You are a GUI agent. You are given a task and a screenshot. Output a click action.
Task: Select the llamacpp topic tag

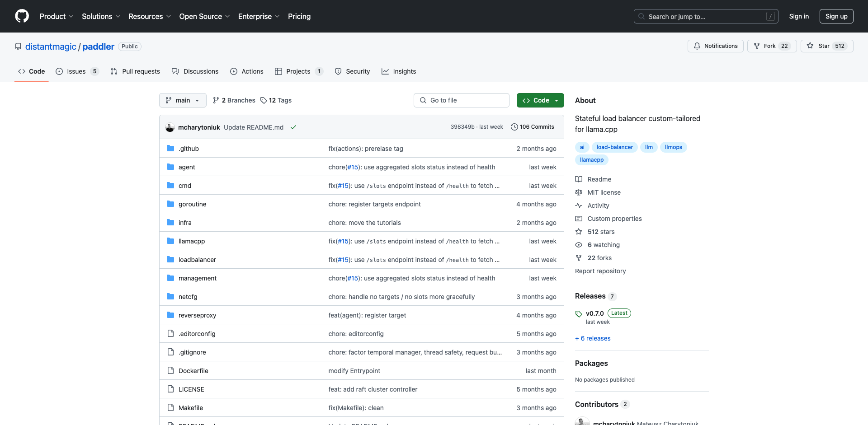tap(592, 160)
